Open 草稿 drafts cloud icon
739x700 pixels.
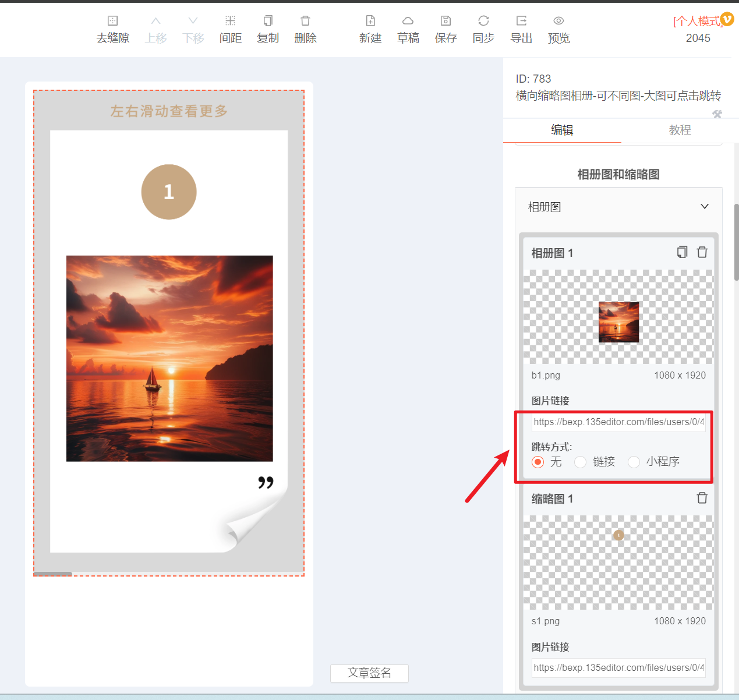coord(408,21)
